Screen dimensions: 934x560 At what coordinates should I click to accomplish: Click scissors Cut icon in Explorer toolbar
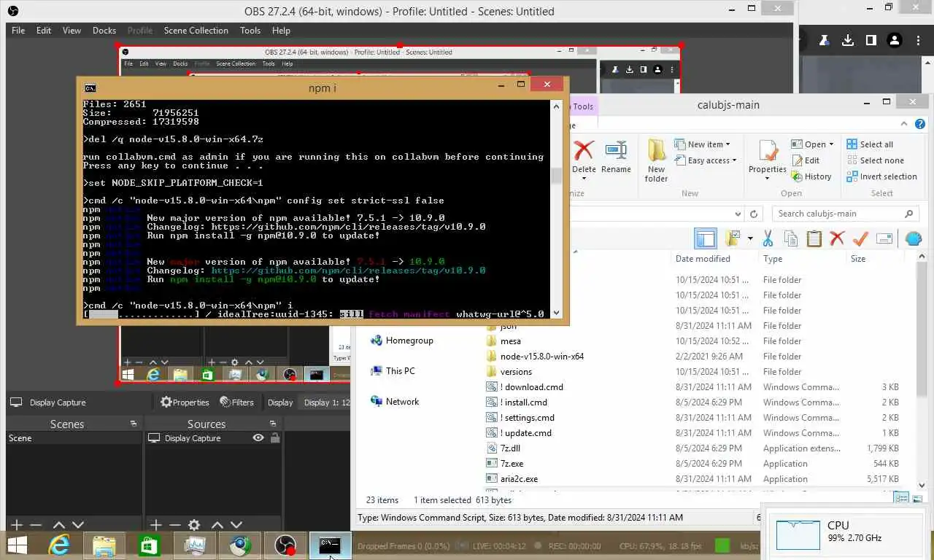tap(768, 238)
